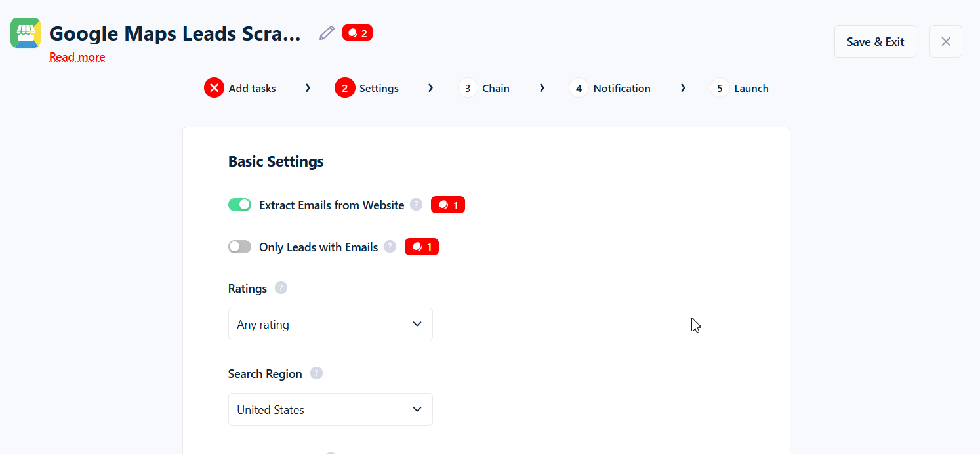Click the Basic Settings heading
This screenshot has height=454, width=980.
[x=276, y=161]
